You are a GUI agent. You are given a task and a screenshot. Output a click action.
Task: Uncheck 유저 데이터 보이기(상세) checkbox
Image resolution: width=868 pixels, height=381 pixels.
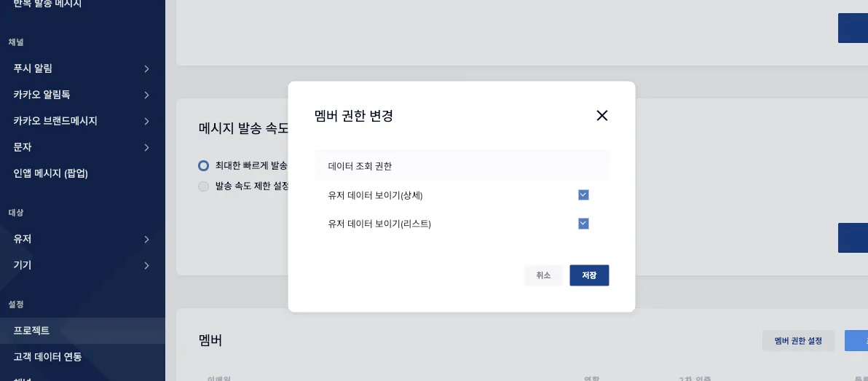click(x=583, y=195)
